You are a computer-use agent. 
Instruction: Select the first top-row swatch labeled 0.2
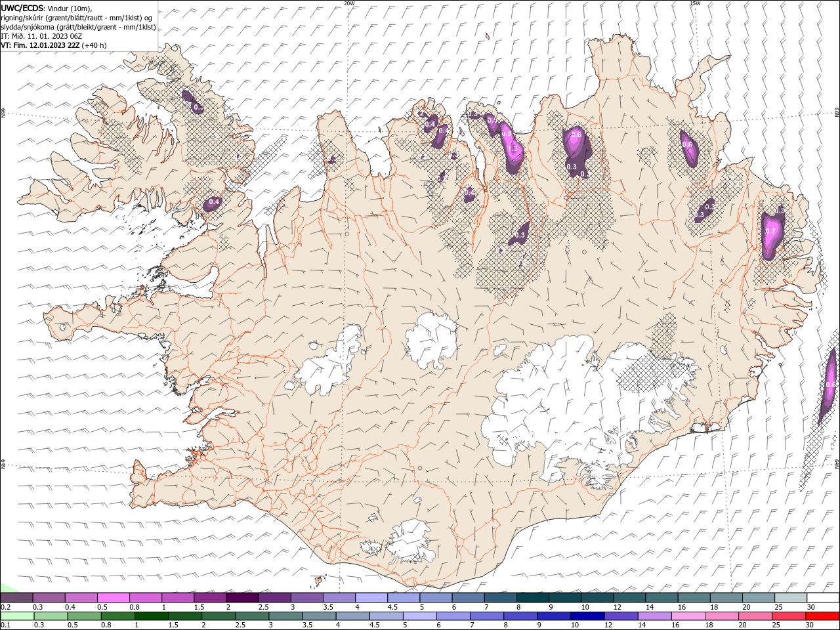click(x=16, y=598)
